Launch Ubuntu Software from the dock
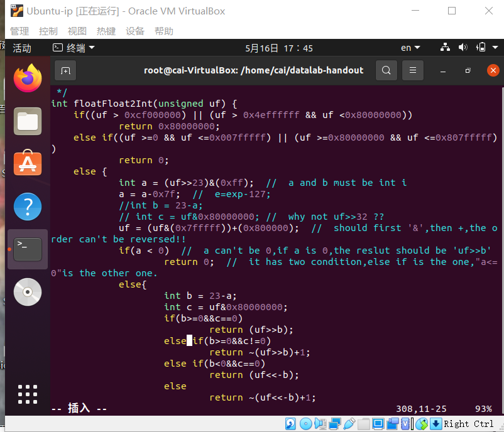This screenshot has height=432, width=504. point(28,163)
